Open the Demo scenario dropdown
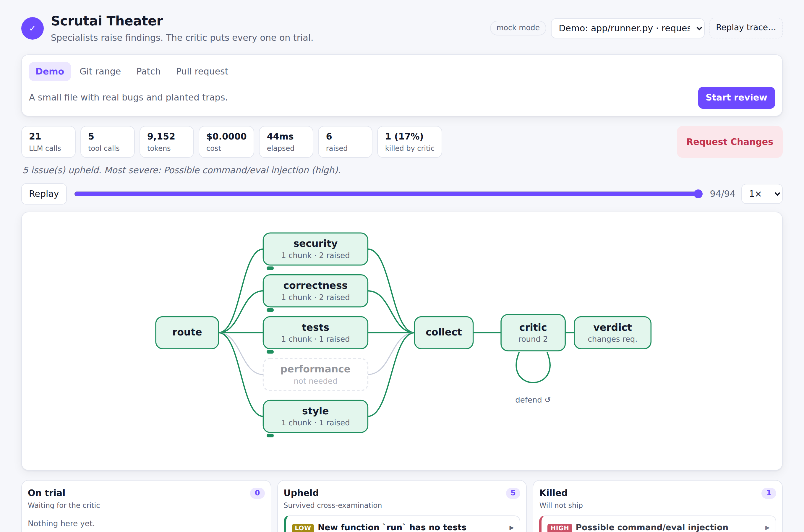804x532 pixels. pyautogui.click(x=628, y=28)
